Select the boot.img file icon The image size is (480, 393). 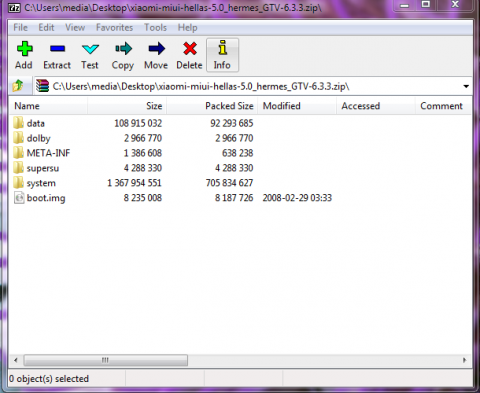click(x=19, y=198)
